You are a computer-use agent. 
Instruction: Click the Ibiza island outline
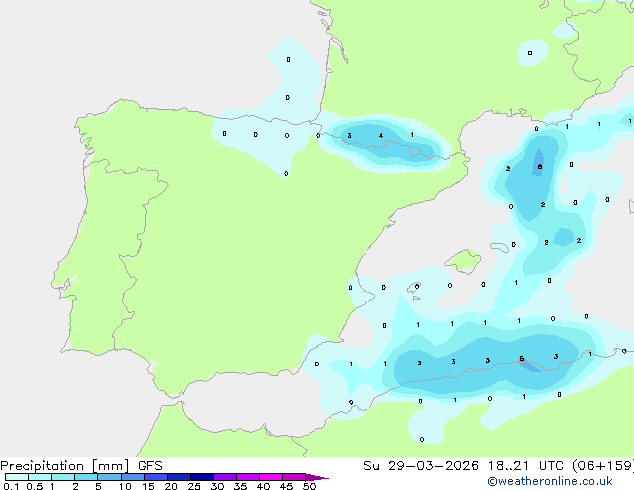click(414, 288)
